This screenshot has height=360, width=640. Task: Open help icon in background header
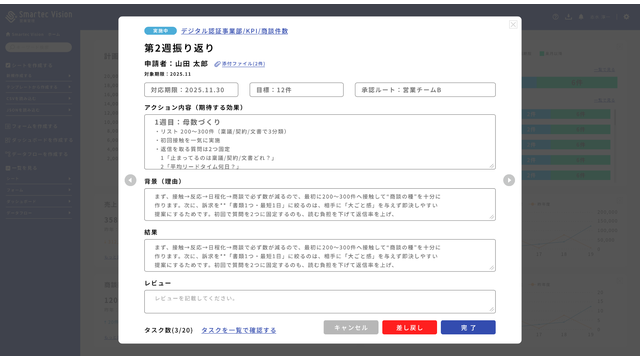tap(556, 17)
